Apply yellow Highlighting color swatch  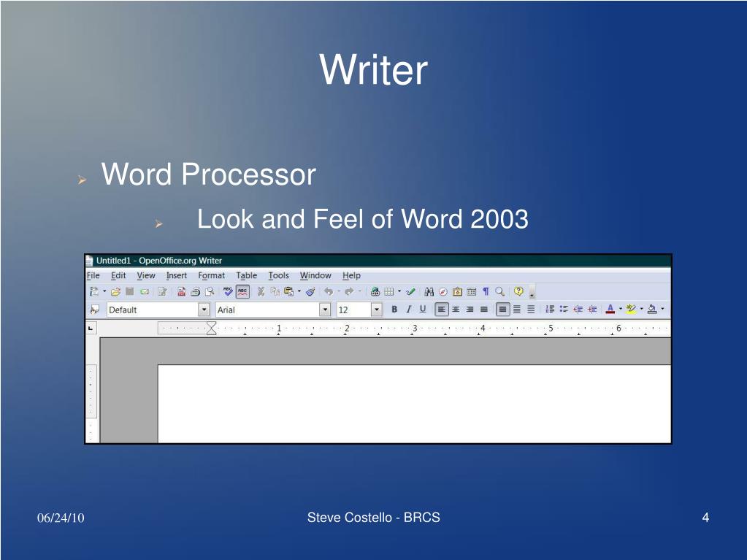[x=631, y=310]
